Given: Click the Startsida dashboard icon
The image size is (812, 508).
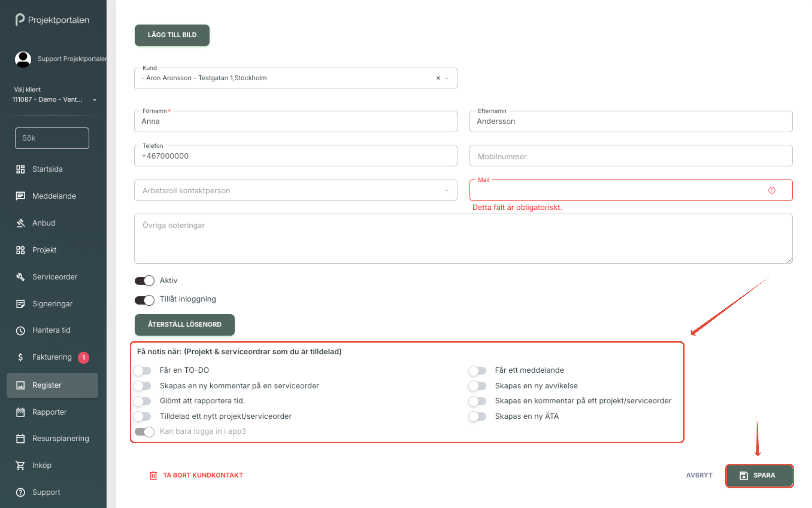Looking at the screenshot, I should click(x=20, y=169).
